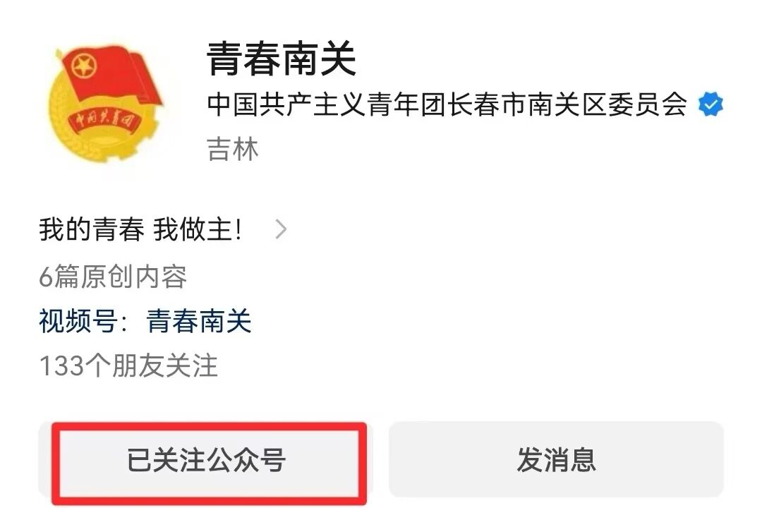
Task: Tap the 发消息 button
Action: (x=557, y=459)
